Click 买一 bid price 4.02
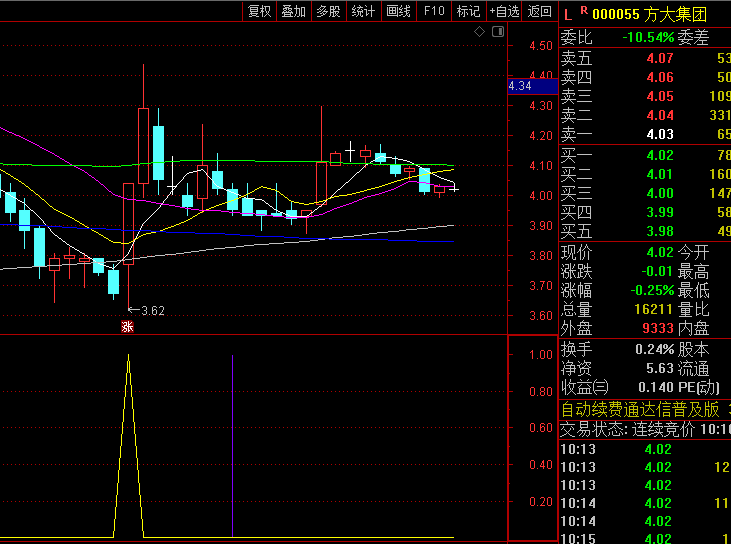The width and height of the screenshot is (731, 544). (x=660, y=155)
